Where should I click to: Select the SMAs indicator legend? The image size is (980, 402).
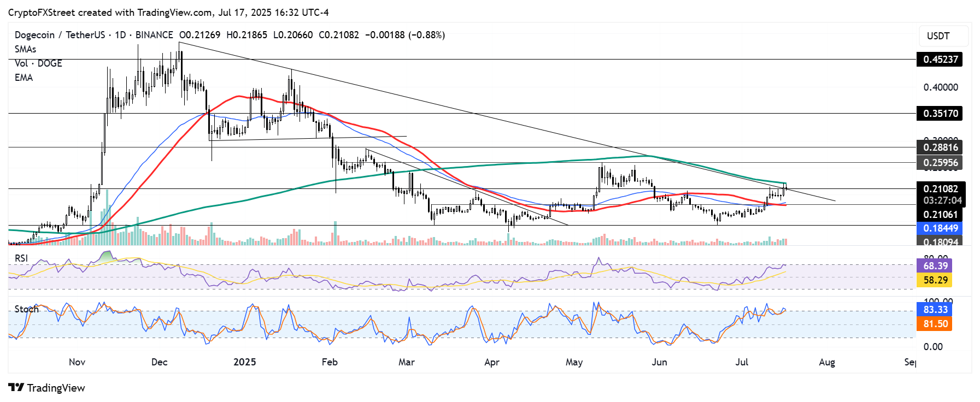[x=25, y=49]
